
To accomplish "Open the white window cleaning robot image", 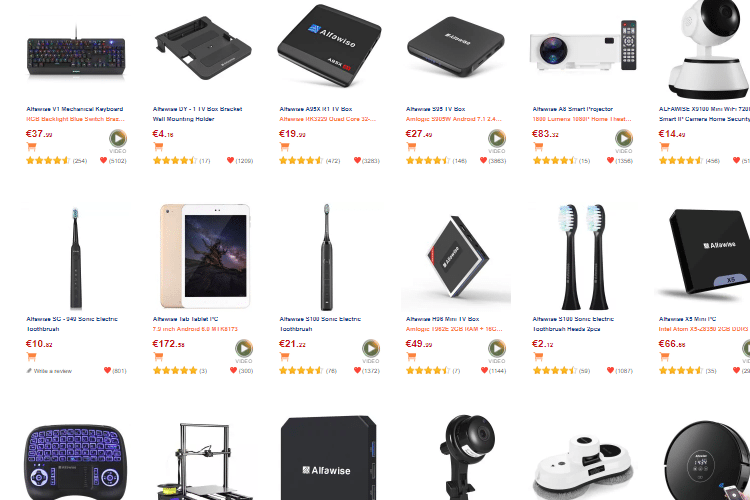I will (583, 467).
